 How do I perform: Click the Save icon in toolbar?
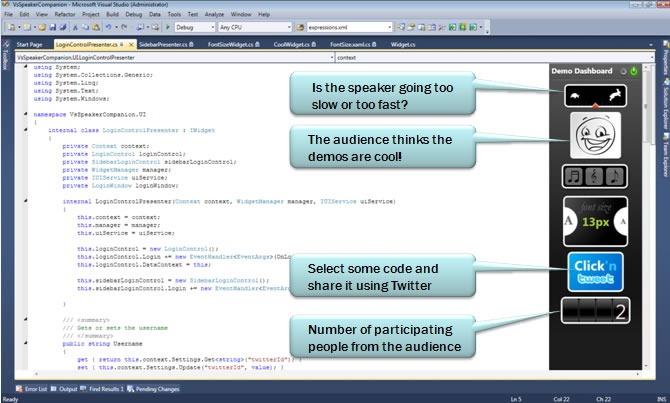(x=53, y=27)
